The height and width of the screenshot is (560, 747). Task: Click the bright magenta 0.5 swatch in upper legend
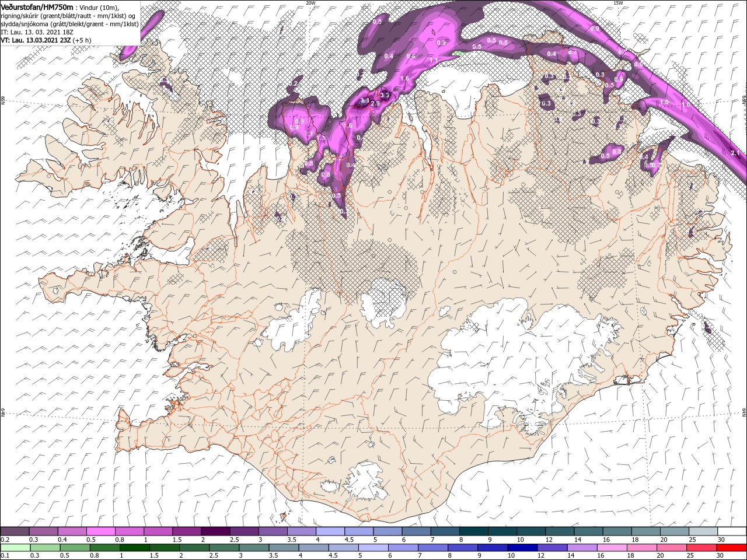pyautogui.click(x=100, y=531)
